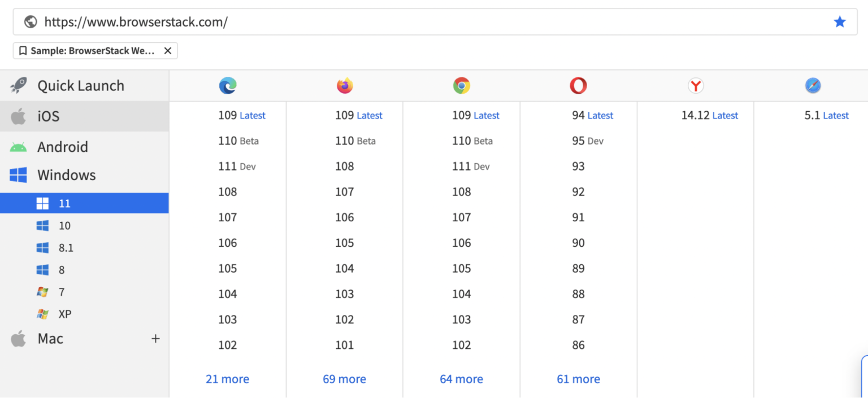Show 69 more Firefox versions
The image size is (868, 398).
tap(344, 379)
